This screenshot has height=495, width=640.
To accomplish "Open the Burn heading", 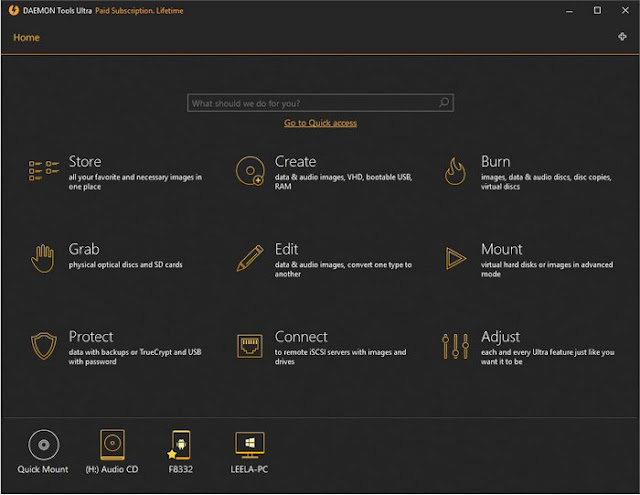I will [x=496, y=162].
